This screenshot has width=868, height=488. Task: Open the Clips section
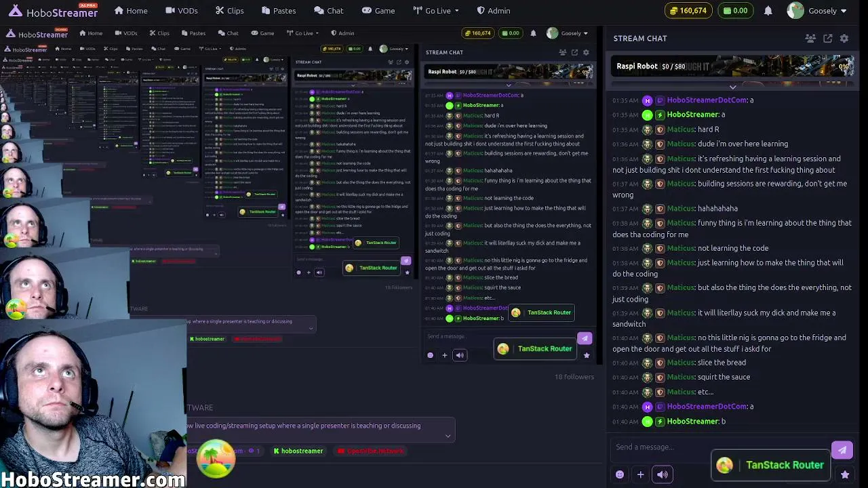230,11
